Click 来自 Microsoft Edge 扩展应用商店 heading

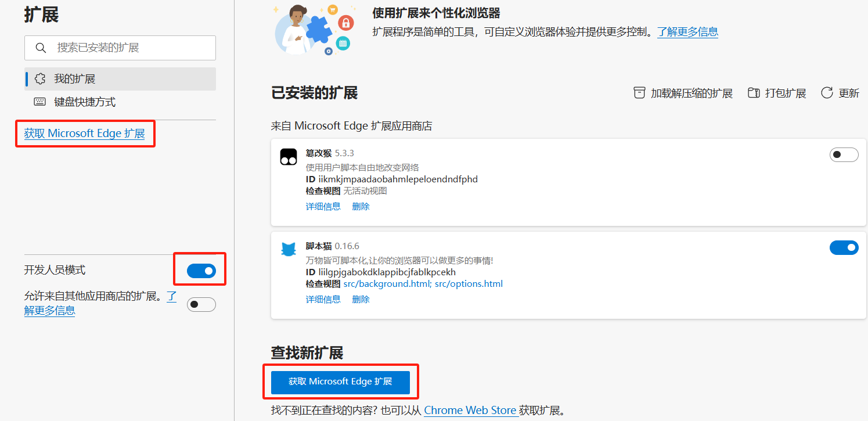[351, 126]
